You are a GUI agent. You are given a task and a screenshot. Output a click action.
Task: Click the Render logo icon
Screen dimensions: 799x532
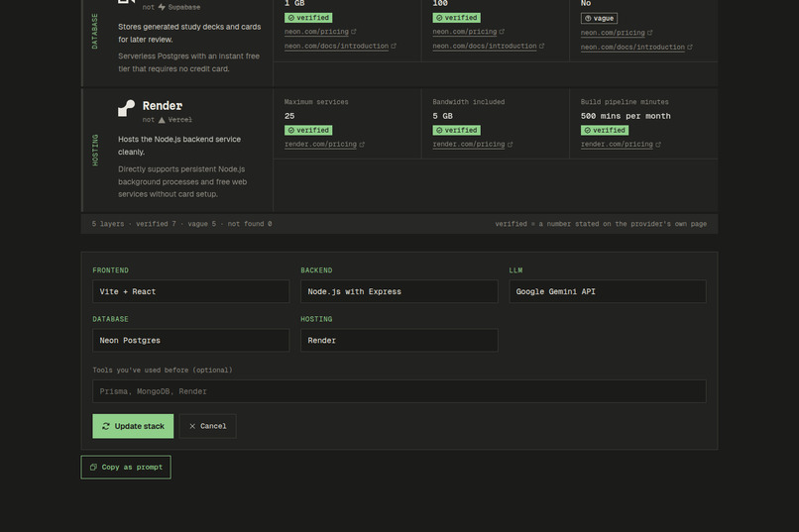coord(126,108)
